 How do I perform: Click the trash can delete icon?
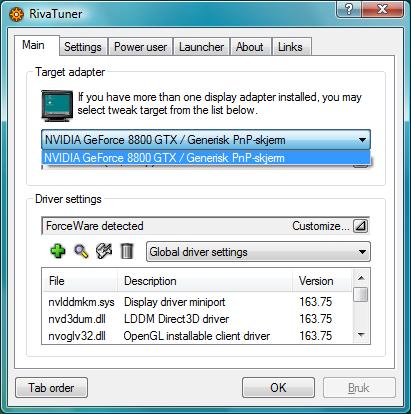coord(127,251)
